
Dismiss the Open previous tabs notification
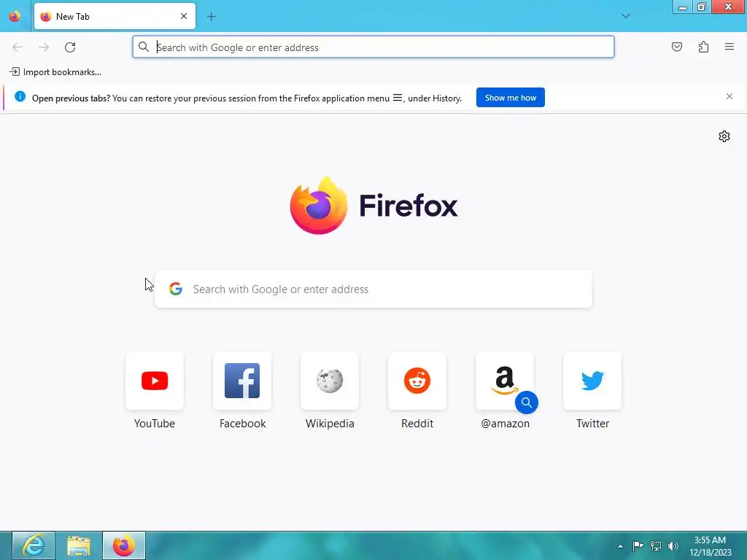pos(729,97)
